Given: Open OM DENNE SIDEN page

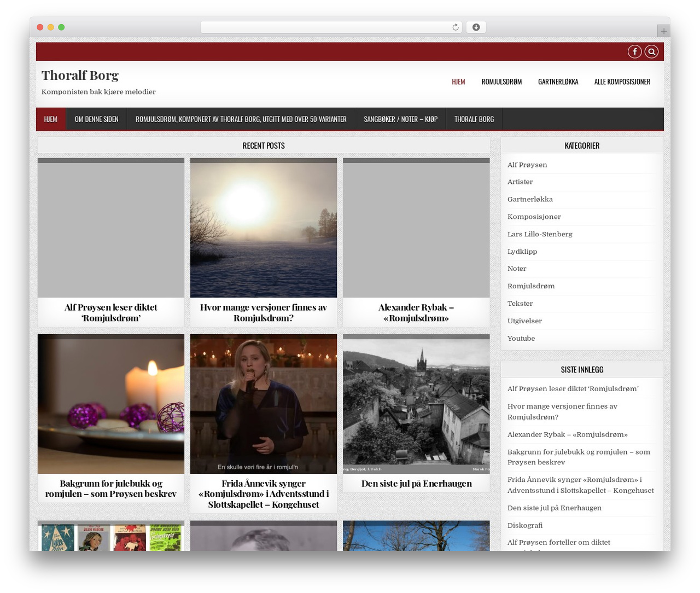Looking at the screenshot, I should point(96,119).
